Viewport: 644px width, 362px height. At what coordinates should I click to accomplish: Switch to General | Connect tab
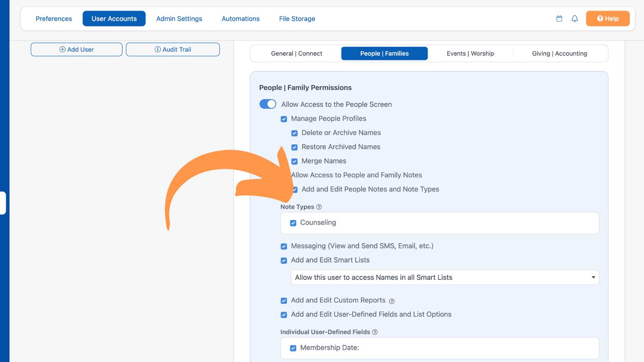[x=297, y=53]
